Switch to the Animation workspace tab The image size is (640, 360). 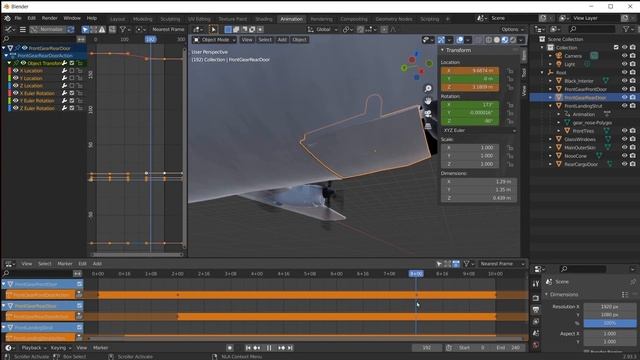click(x=291, y=19)
